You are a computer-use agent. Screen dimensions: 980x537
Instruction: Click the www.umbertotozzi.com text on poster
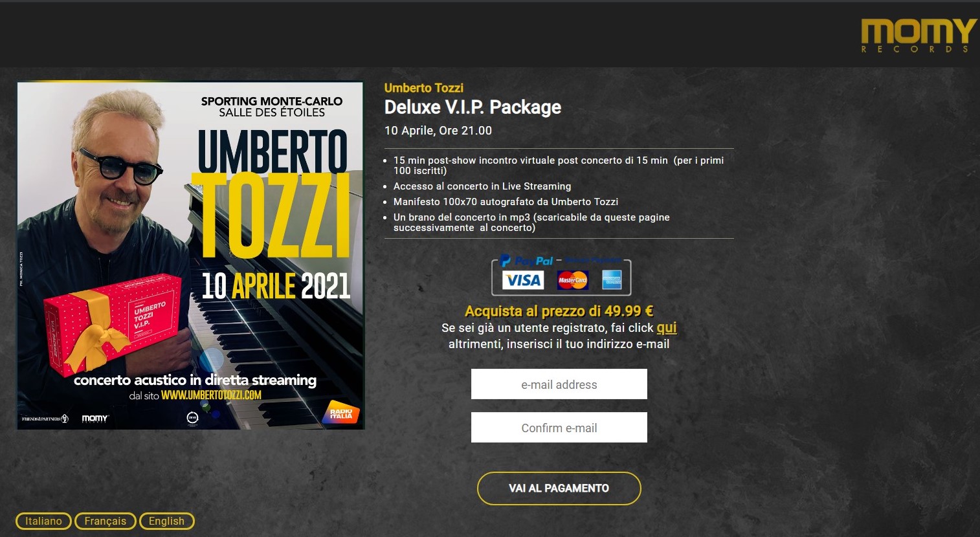[x=211, y=395]
